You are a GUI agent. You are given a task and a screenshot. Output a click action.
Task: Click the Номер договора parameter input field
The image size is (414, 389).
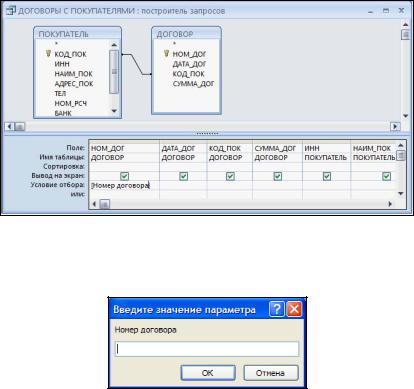(207, 349)
